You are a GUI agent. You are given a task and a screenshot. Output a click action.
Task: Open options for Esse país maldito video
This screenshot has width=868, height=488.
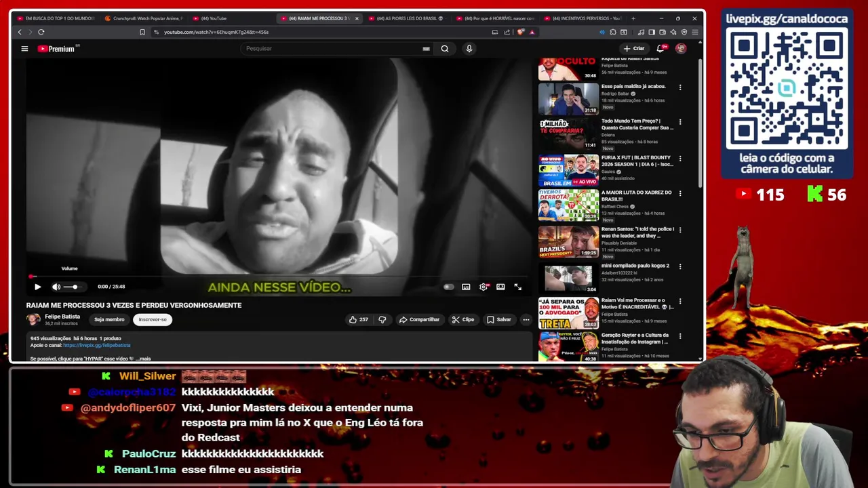click(x=680, y=87)
